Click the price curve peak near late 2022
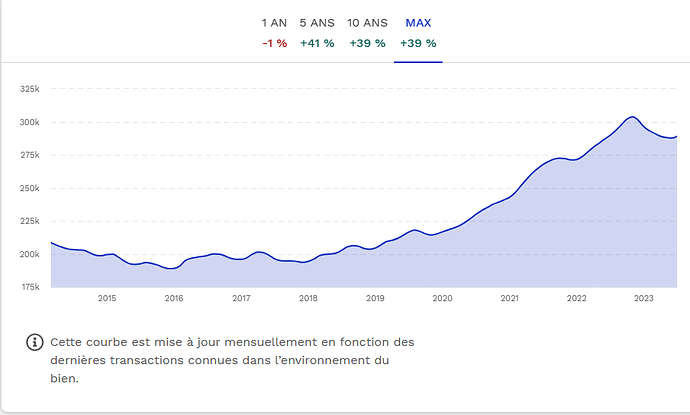Screen dimensions: 690x415 click(x=632, y=117)
